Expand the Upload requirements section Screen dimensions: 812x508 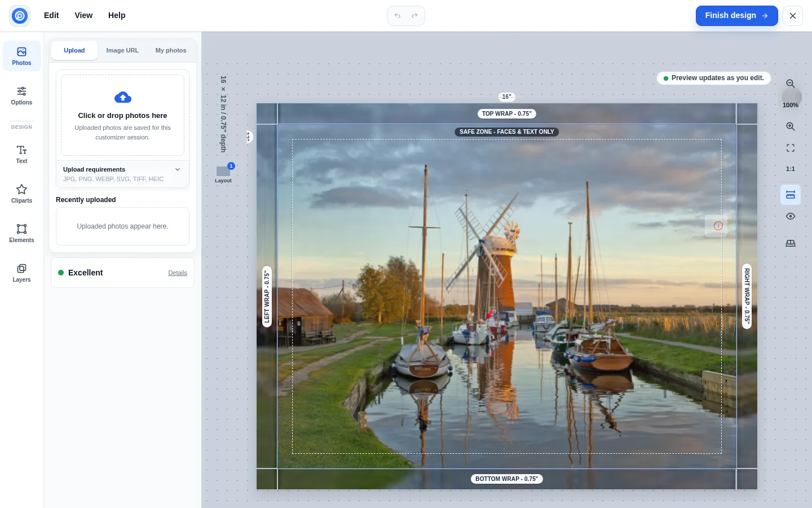(x=122, y=174)
